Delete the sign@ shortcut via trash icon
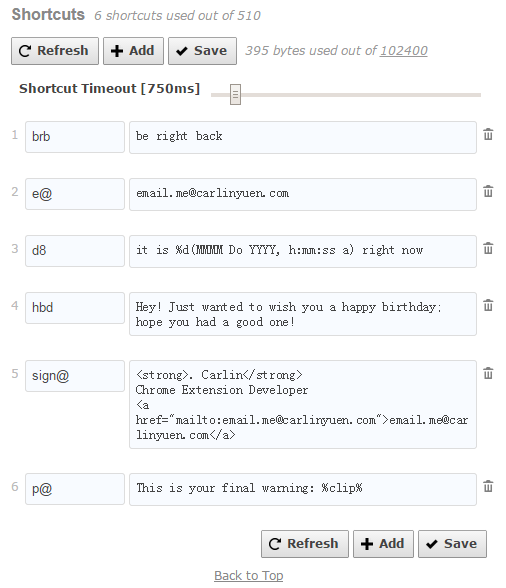 pyautogui.click(x=488, y=373)
